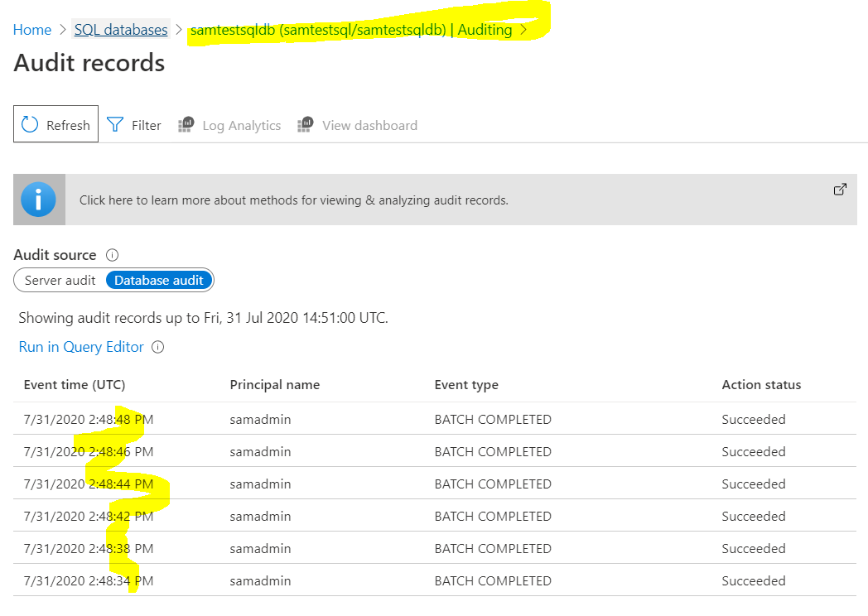The height and width of the screenshot is (616, 868).
Task: Click the View dashboard icon
Action: click(x=306, y=124)
